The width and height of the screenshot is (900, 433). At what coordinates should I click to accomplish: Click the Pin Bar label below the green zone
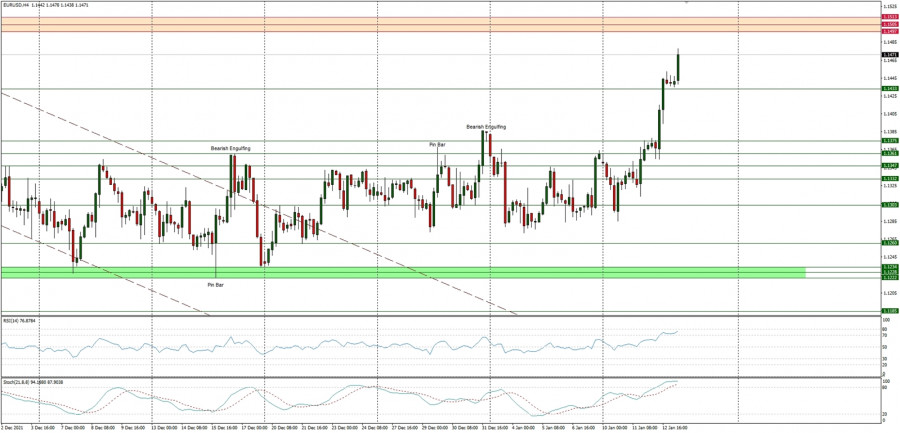click(x=215, y=285)
